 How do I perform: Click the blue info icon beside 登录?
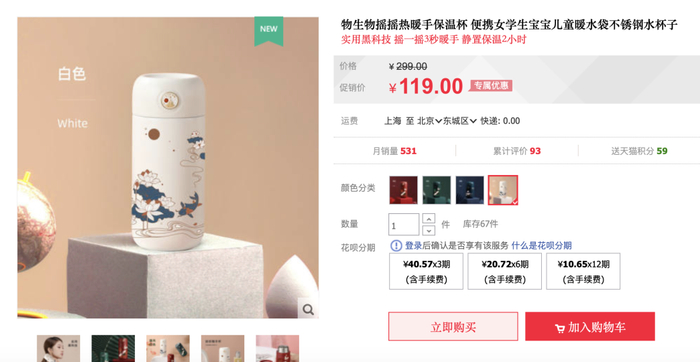pyautogui.click(x=396, y=245)
